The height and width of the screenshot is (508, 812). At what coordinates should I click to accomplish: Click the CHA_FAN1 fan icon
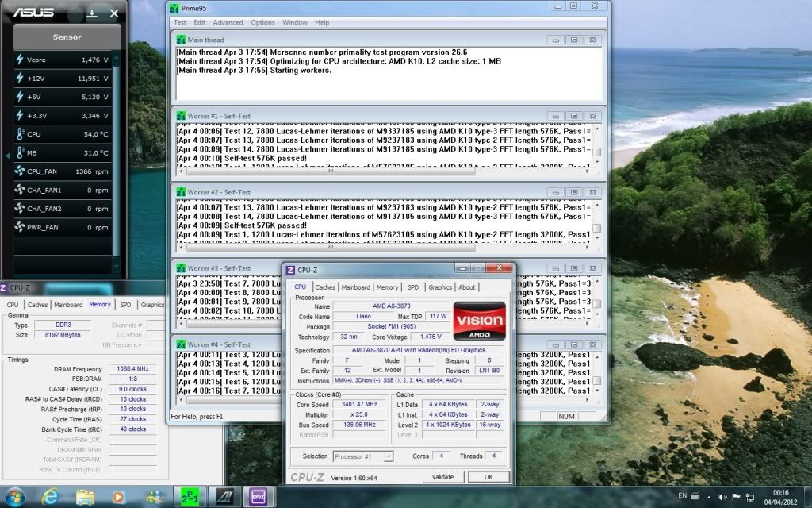[x=20, y=189]
